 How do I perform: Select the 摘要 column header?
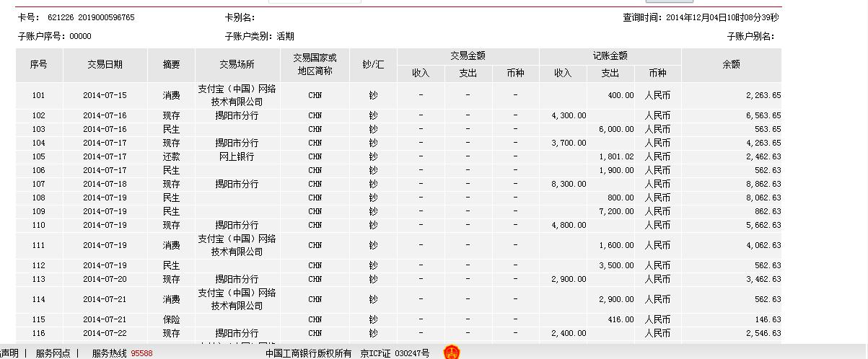pos(171,65)
